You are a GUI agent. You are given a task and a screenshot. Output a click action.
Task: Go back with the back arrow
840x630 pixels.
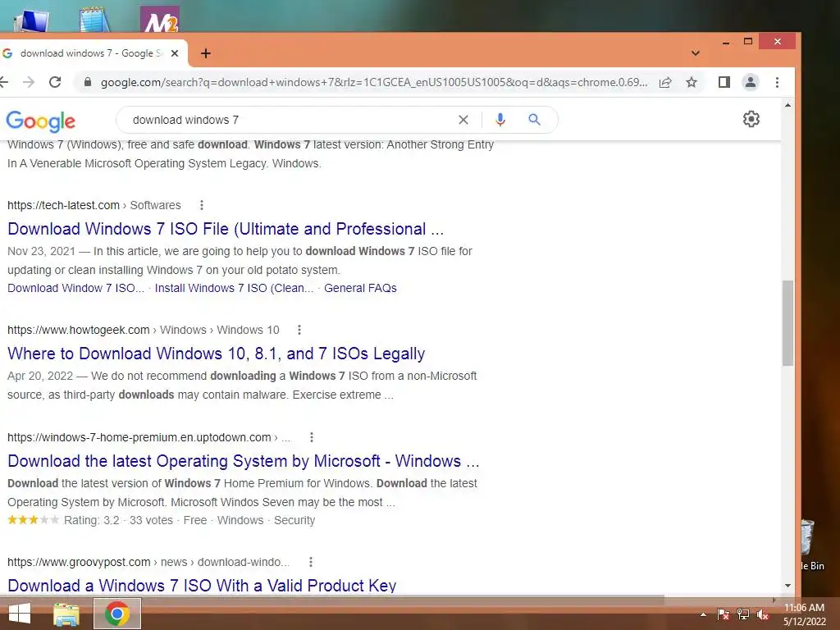coord(4,82)
